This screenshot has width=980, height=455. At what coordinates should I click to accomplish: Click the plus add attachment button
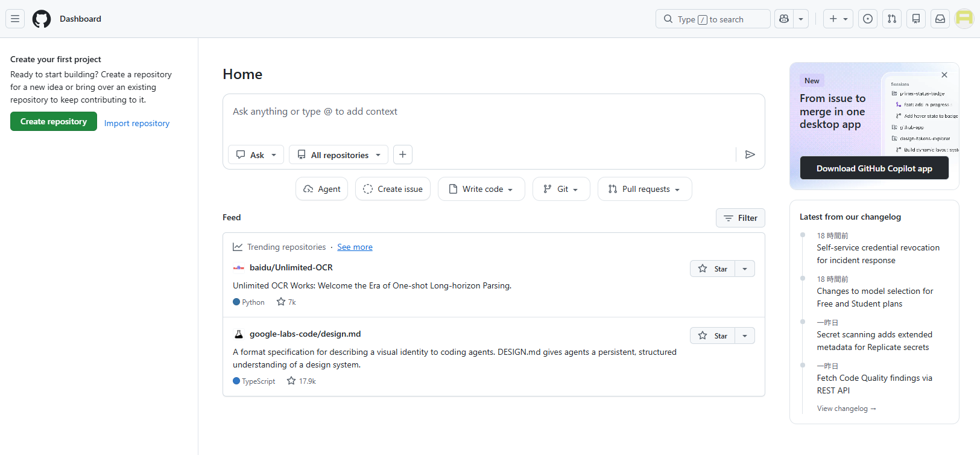pos(403,154)
